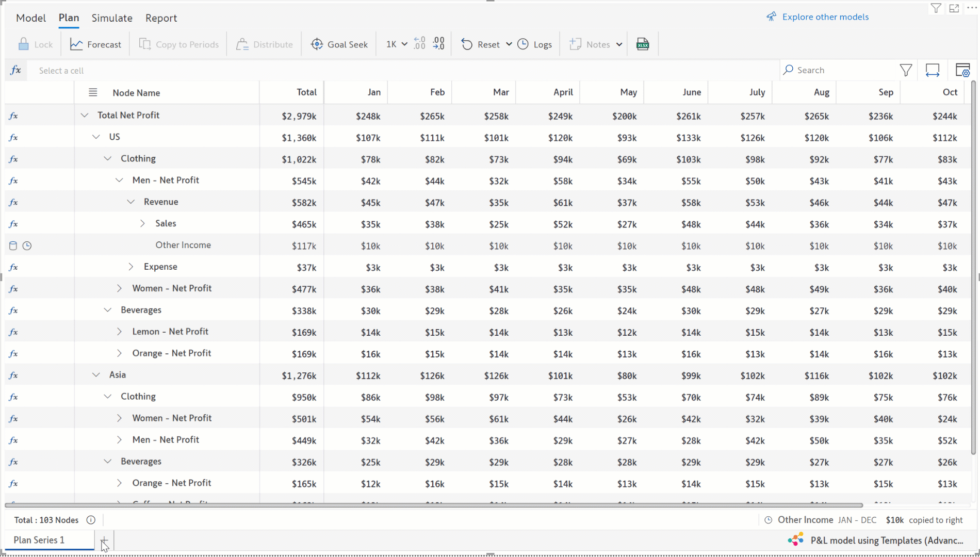Click the Forecast button
The width and height of the screenshot is (980, 557).
(x=96, y=44)
